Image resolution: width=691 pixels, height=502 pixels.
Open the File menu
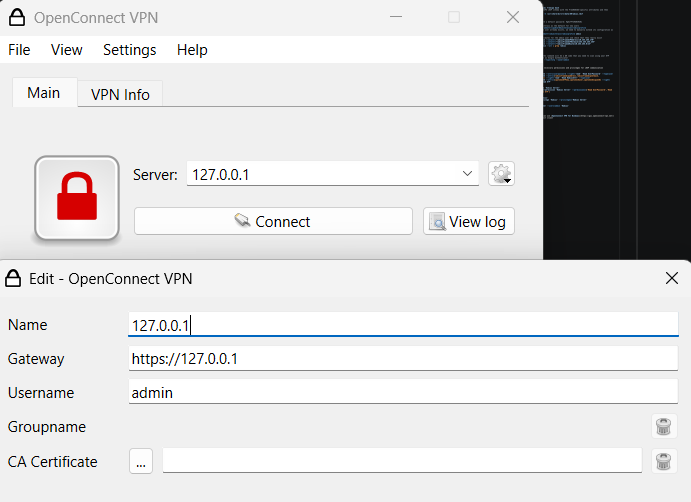point(19,50)
